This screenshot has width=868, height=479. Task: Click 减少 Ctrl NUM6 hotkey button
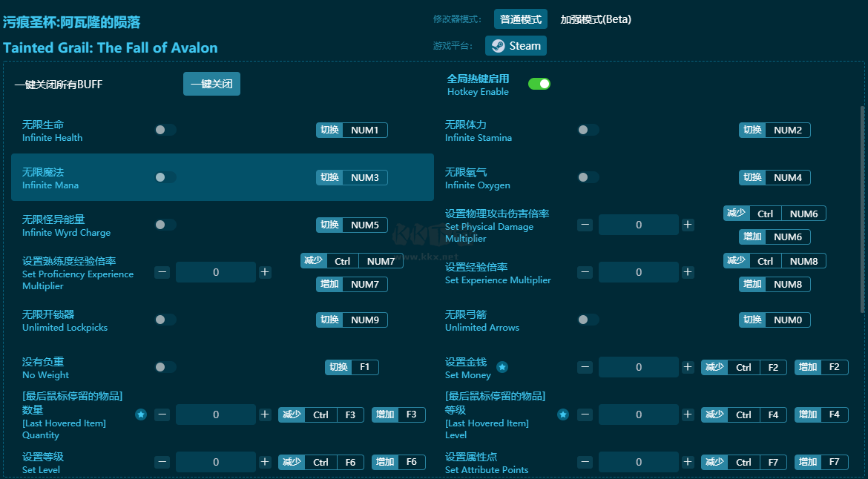tap(775, 214)
